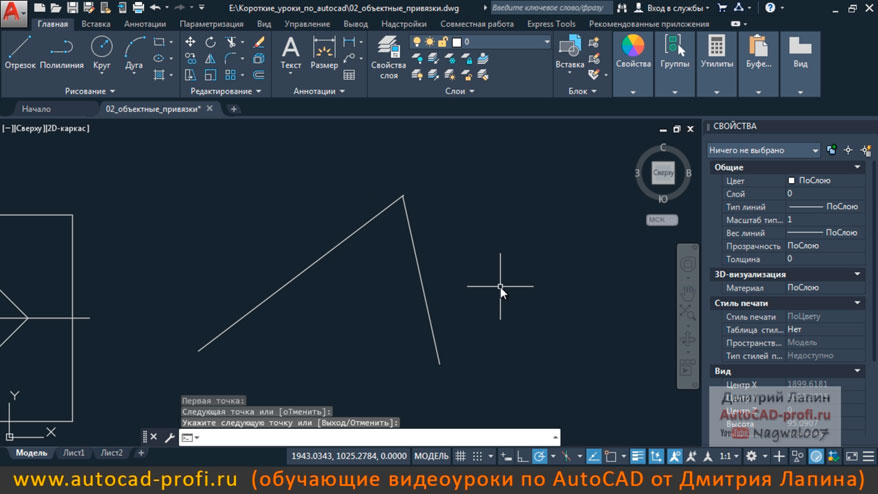Click the МСК coordinate system button

tap(657, 219)
